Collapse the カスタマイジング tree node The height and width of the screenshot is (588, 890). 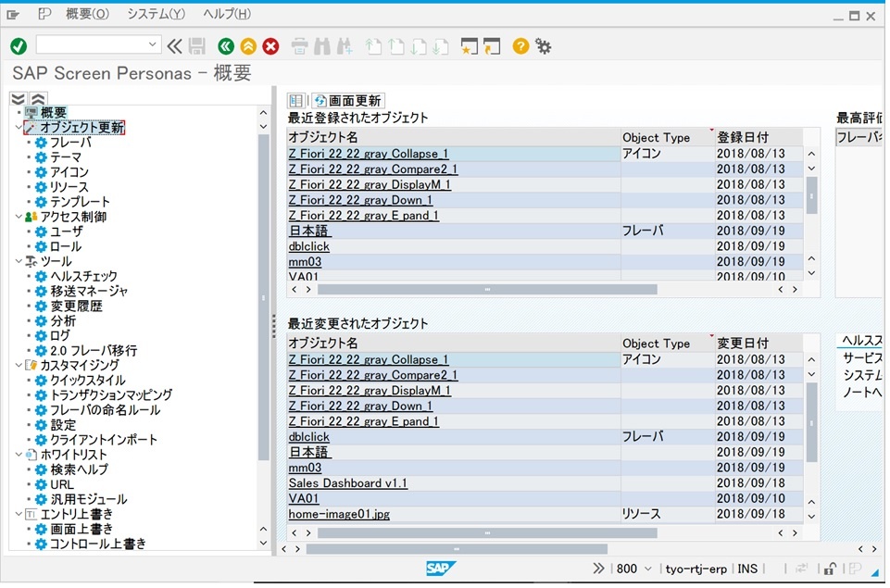19,365
